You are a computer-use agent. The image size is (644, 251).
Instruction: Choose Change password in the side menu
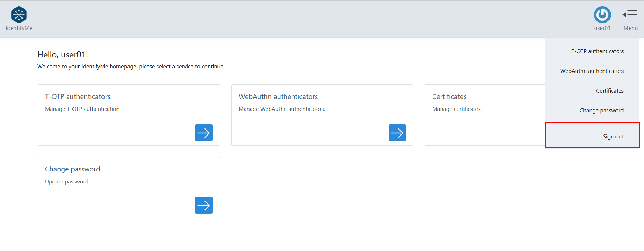pyautogui.click(x=601, y=111)
